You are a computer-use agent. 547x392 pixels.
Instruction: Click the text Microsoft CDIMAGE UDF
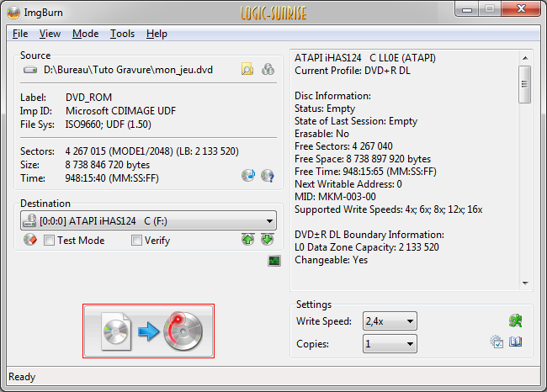tap(120, 111)
